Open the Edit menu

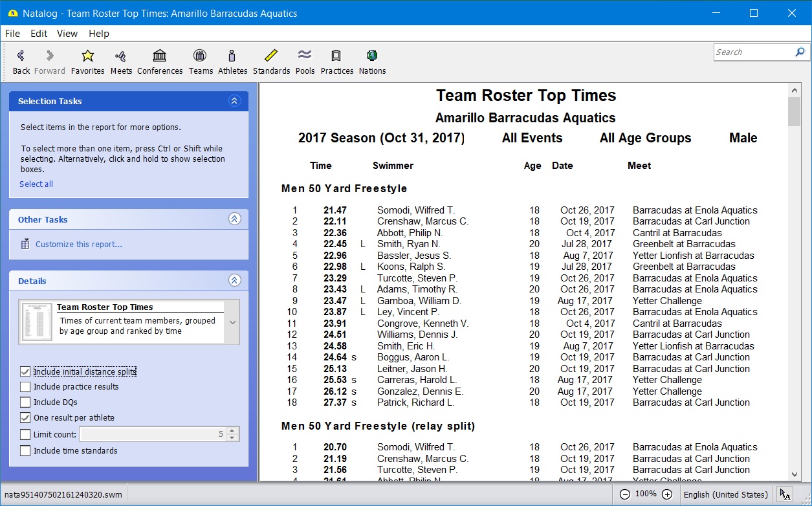pyautogui.click(x=39, y=34)
